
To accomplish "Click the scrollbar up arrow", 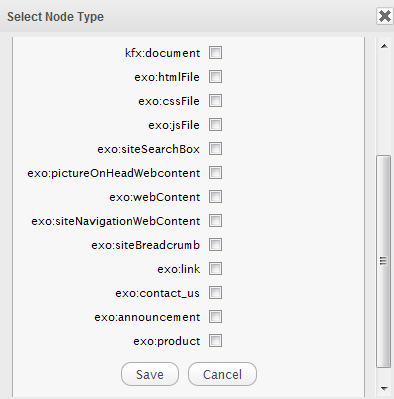I will click(x=384, y=46).
